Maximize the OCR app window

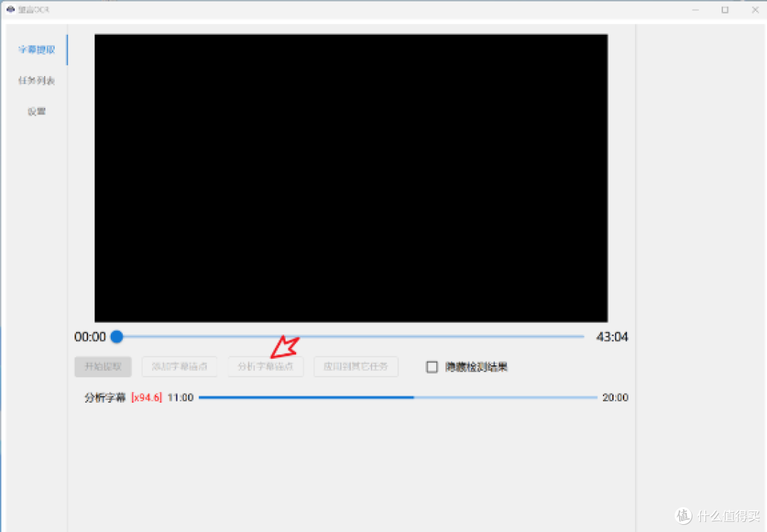point(725,10)
